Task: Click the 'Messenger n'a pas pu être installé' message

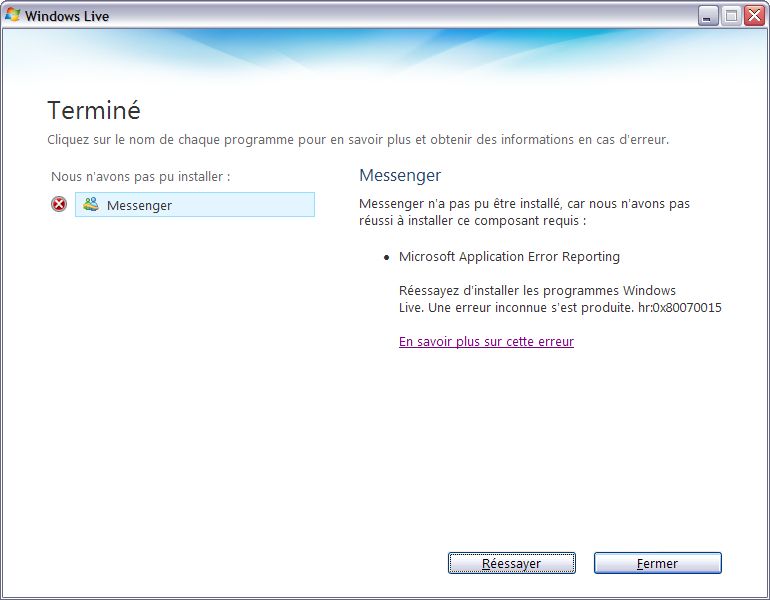Action: click(524, 212)
